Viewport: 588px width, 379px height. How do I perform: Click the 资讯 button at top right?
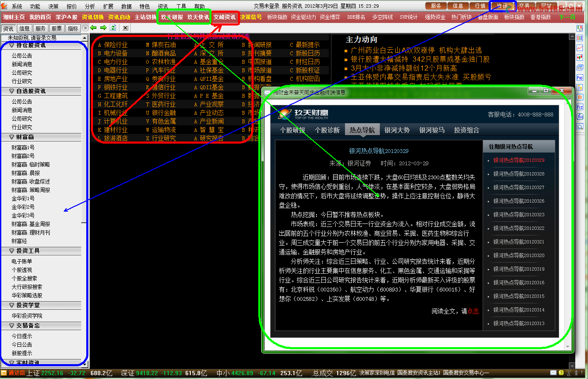502,6
